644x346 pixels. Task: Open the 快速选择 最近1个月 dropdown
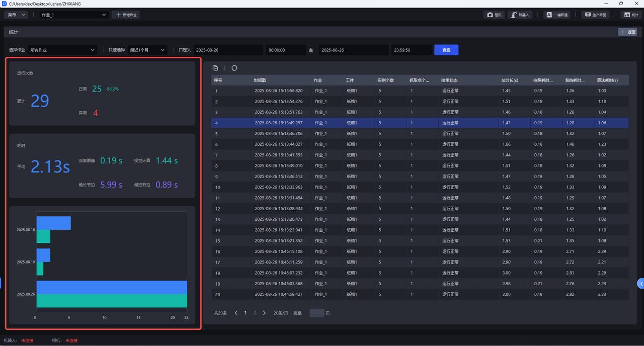pyautogui.click(x=147, y=50)
